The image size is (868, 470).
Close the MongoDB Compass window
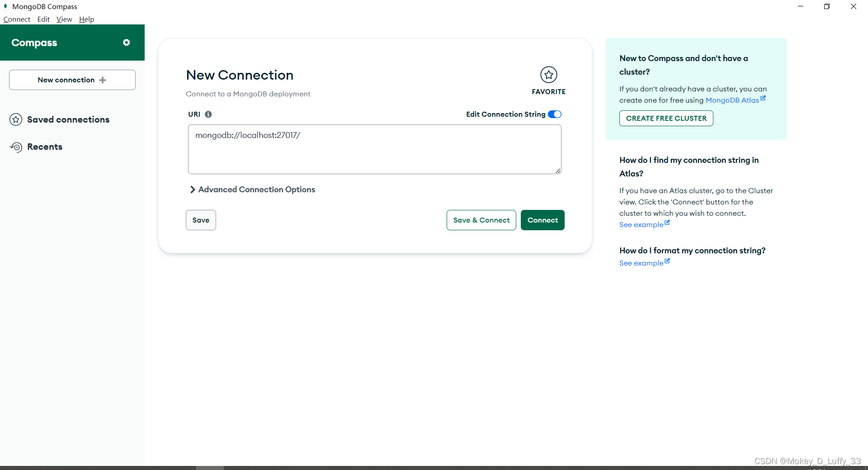pos(854,6)
